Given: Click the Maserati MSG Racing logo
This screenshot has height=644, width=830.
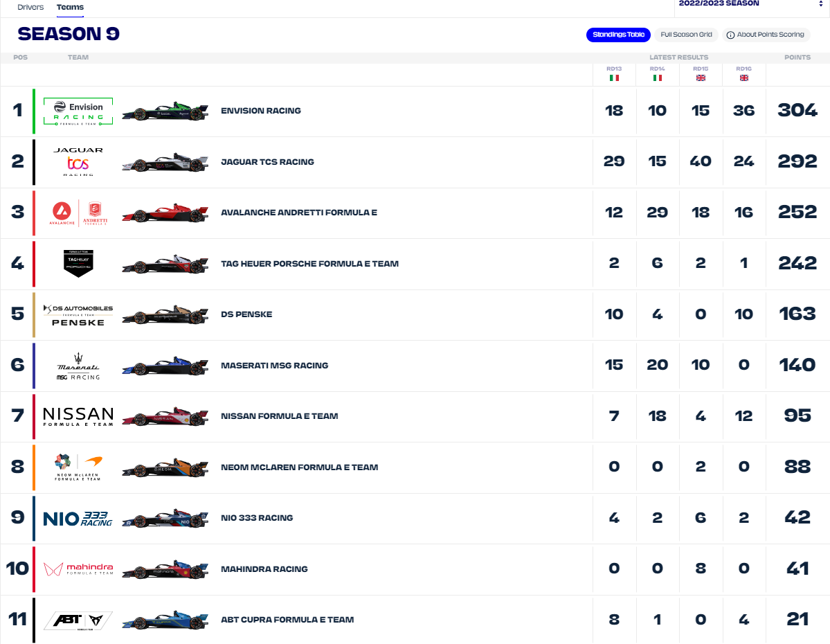Looking at the screenshot, I should click(78, 366).
